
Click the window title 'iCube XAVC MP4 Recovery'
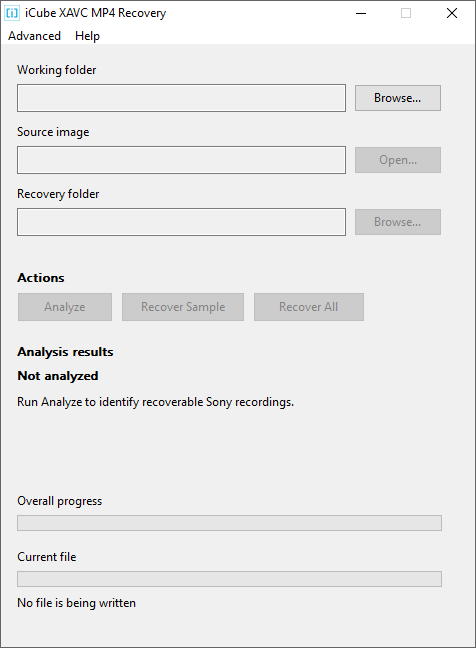point(95,13)
